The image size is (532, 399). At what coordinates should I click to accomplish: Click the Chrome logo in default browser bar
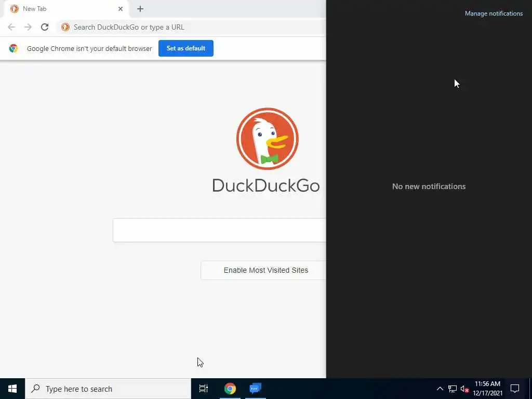14,48
